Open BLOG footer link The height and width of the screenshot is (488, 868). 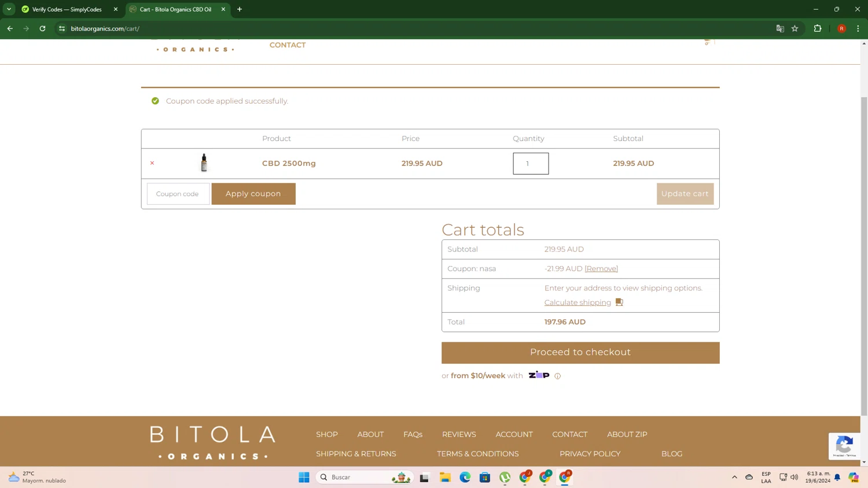pyautogui.click(x=672, y=454)
